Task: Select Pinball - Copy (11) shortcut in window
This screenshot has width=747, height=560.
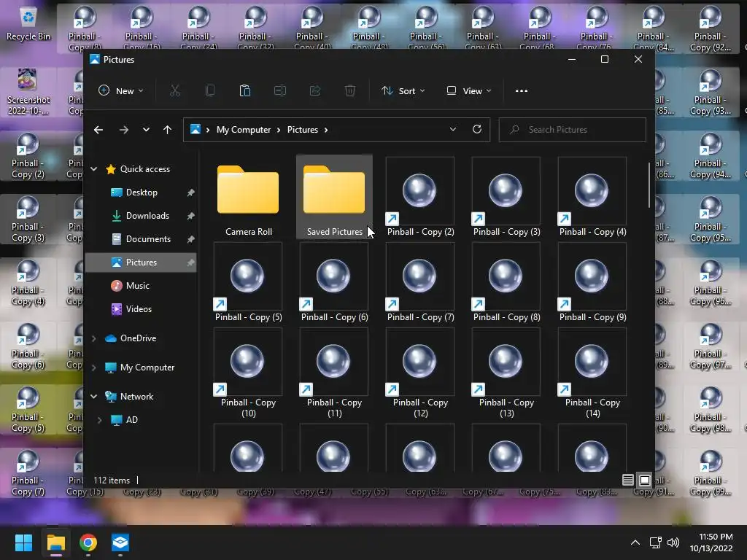Action: tap(334, 373)
